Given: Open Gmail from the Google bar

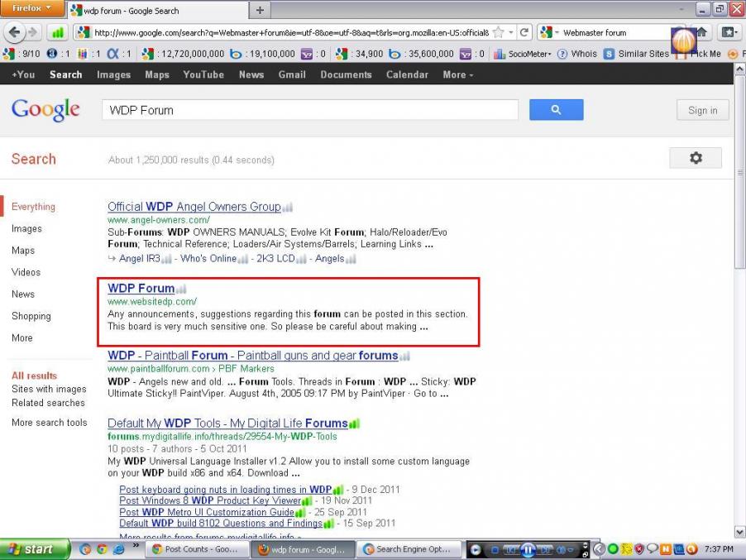Looking at the screenshot, I should (x=292, y=74).
